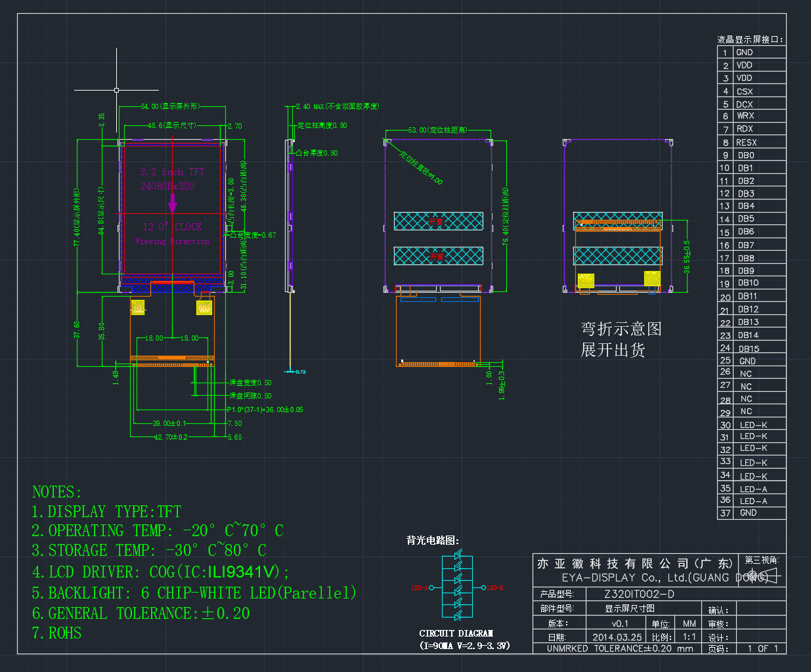Select the NOTES: heading

[56, 492]
